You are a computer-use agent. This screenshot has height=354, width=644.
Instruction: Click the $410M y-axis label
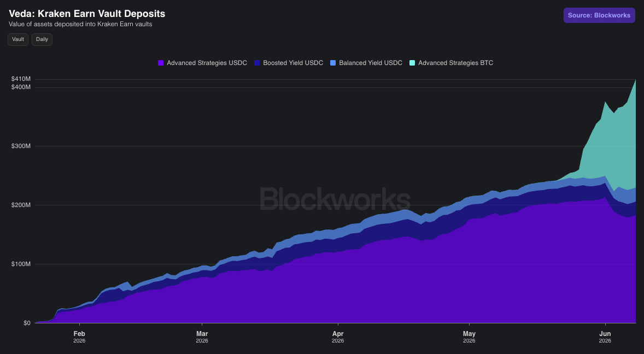[x=21, y=79]
